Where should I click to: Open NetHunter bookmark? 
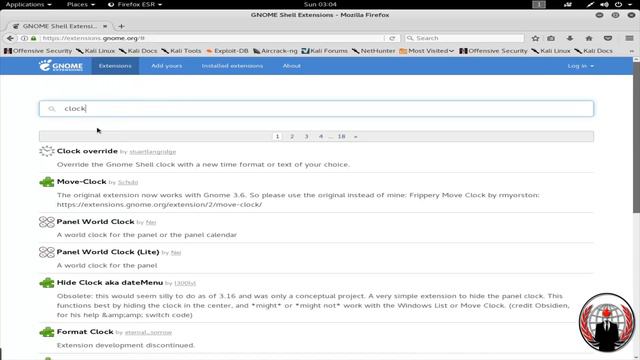coord(373,51)
